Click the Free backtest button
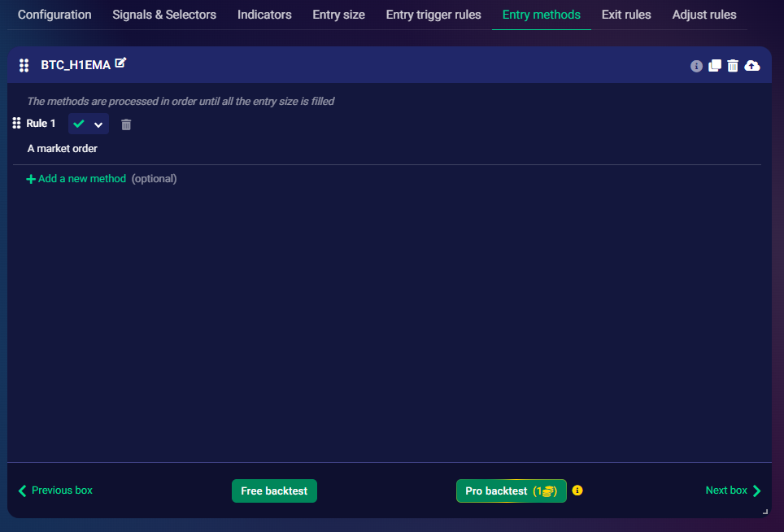This screenshot has width=784, height=532. 274,491
